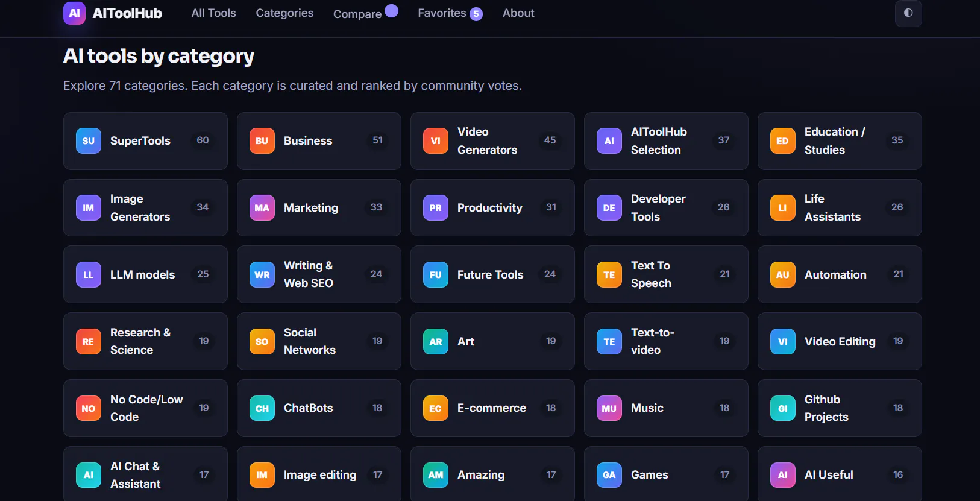This screenshot has width=980, height=501.
Task: Open the SuperTools category link
Action: click(x=145, y=141)
